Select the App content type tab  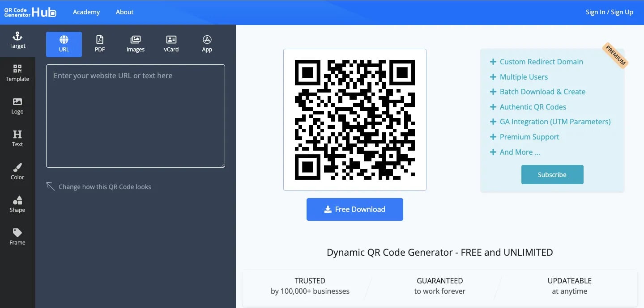click(207, 44)
